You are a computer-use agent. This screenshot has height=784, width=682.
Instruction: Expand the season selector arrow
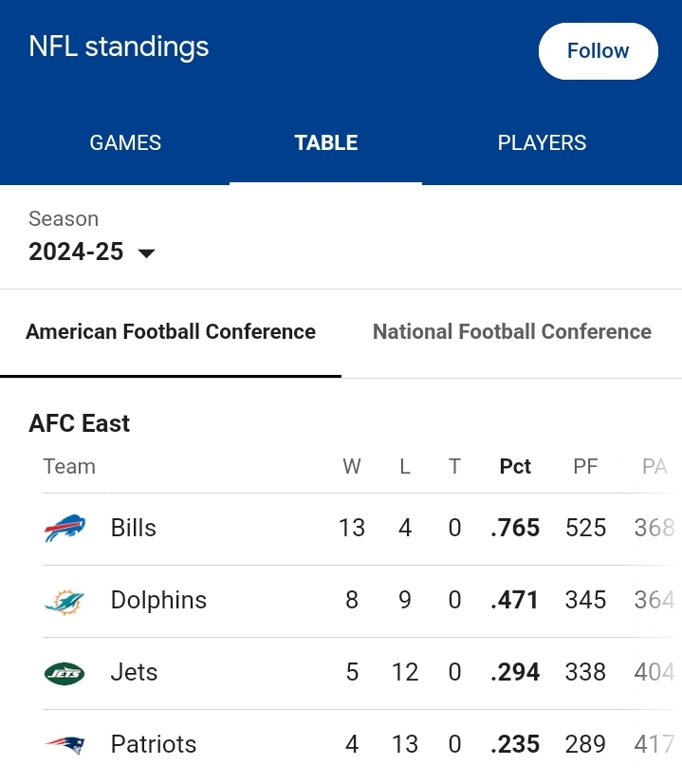[146, 253]
